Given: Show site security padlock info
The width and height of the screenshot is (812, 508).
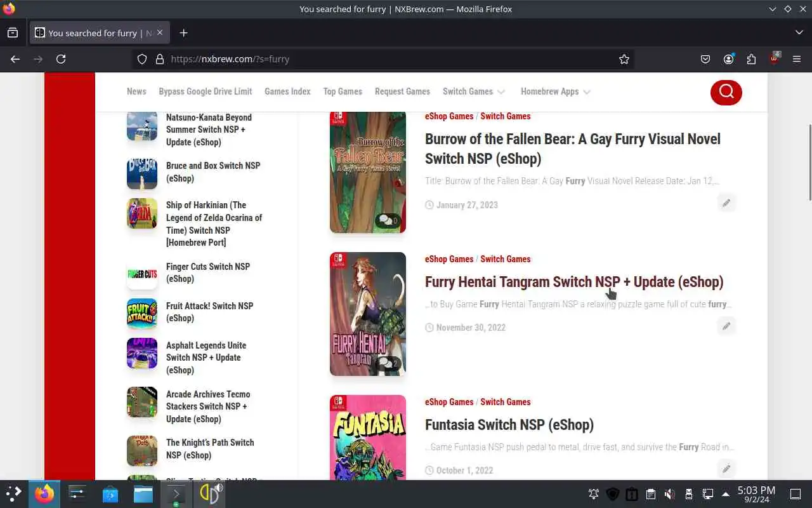Looking at the screenshot, I should point(159,59).
